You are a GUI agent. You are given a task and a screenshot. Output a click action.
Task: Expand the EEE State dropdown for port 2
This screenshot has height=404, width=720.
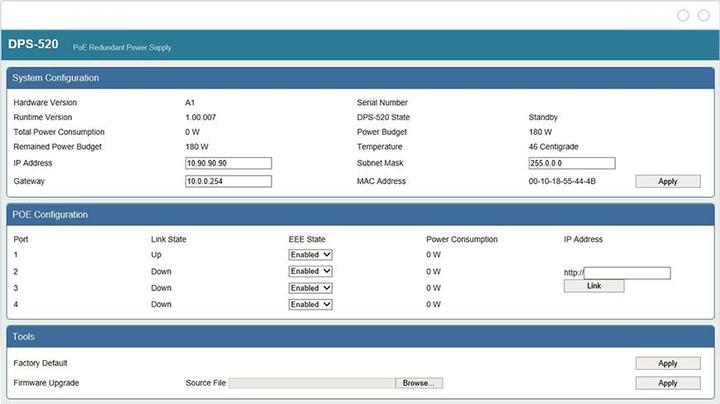coord(310,271)
